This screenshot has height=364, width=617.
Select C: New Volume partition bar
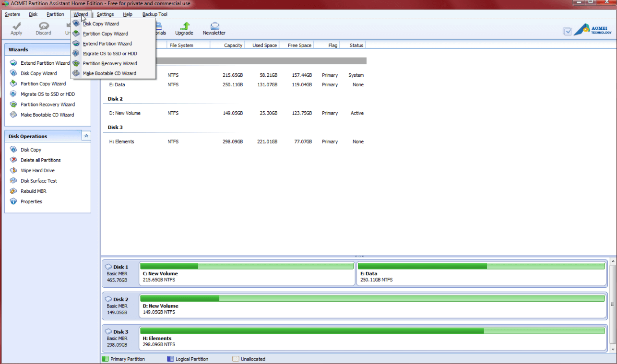point(247,273)
